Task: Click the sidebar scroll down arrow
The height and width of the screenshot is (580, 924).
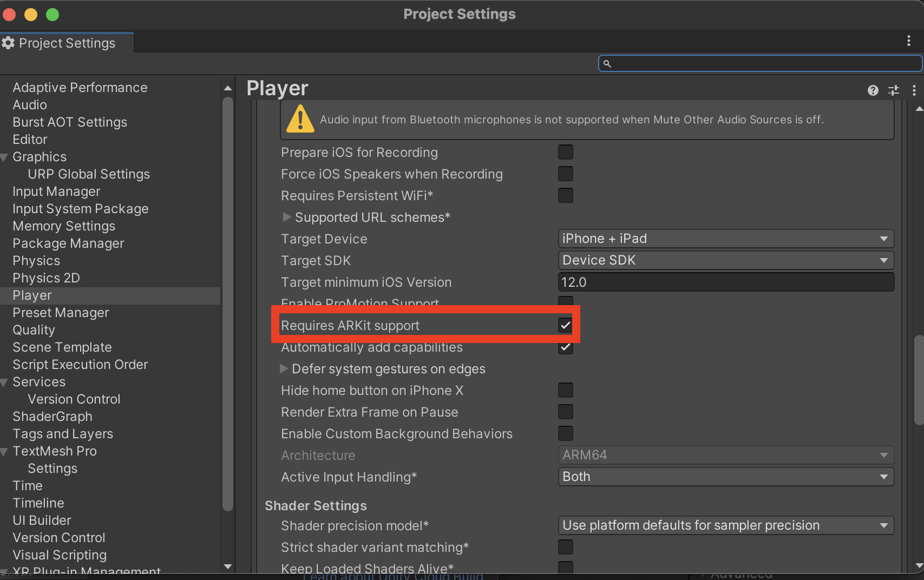Action: pyautogui.click(x=228, y=566)
